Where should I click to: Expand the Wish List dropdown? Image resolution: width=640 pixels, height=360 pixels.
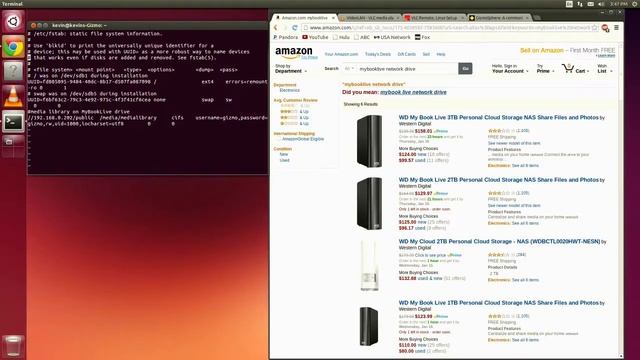point(604,69)
